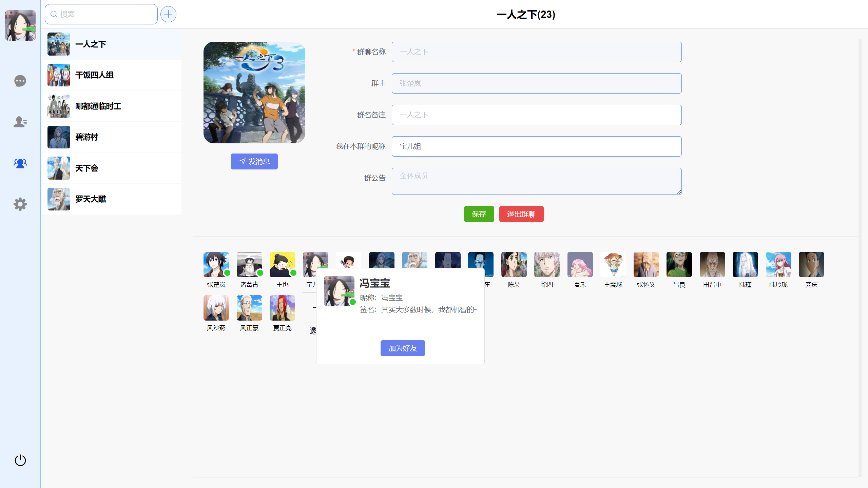Click the plus add button beside search
The image size is (868, 488).
click(x=168, y=14)
